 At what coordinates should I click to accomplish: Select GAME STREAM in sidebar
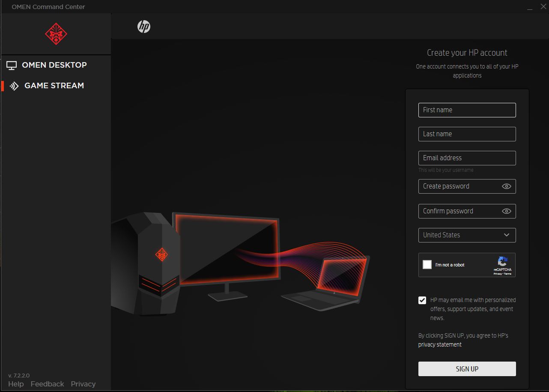pyautogui.click(x=54, y=86)
